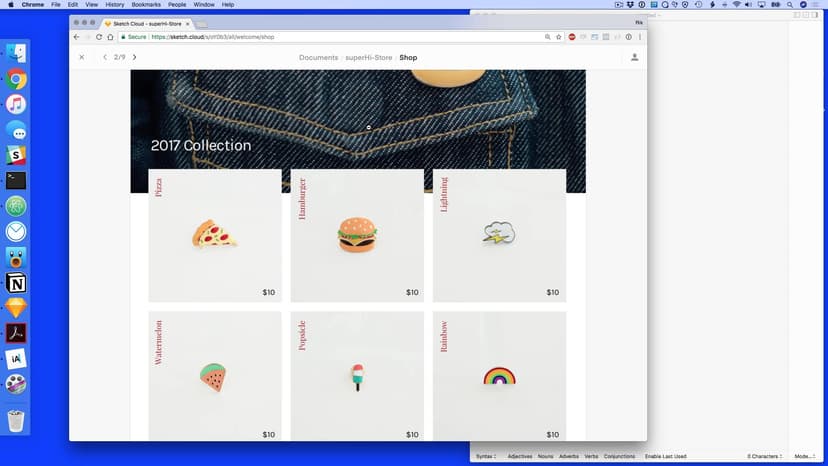Open the Syntax dropdown in the status bar
828x466 pixels.
(486, 456)
